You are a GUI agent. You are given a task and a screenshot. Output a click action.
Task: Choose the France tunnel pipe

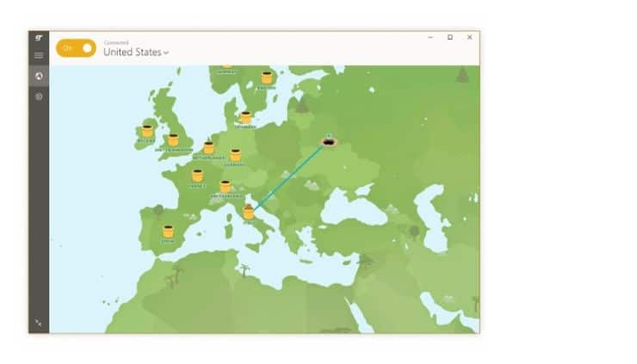pos(197,176)
